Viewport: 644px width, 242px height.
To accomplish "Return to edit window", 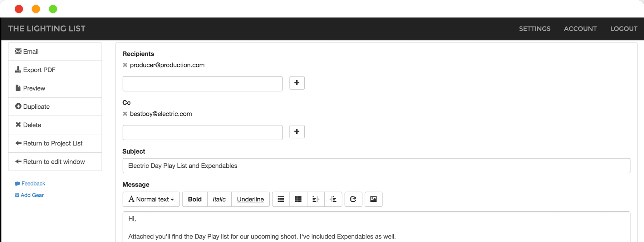I will click(55, 162).
